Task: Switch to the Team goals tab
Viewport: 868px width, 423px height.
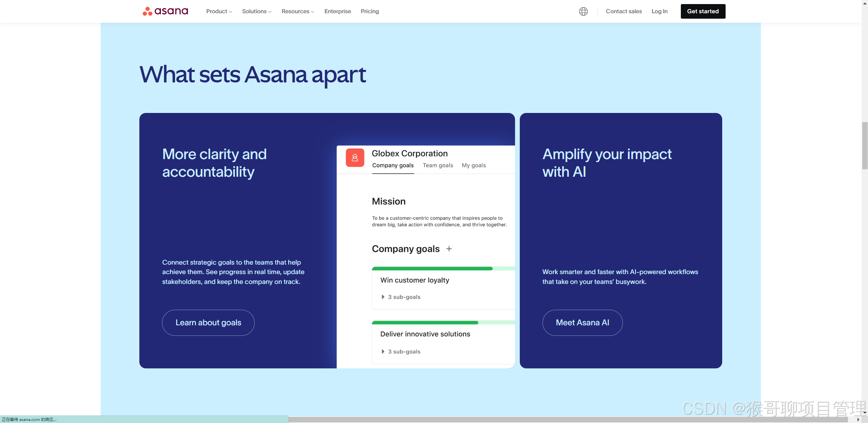Action: coord(437,165)
